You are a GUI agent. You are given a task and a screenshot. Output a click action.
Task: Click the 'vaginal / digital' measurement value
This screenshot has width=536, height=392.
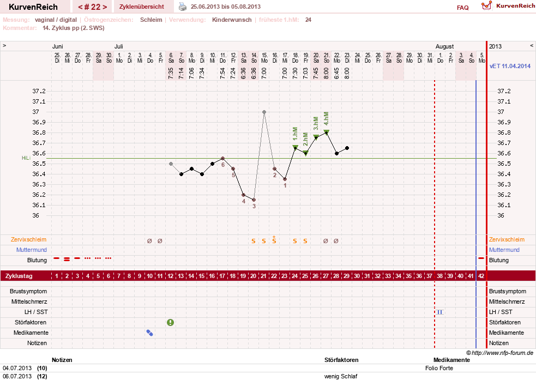[x=56, y=20]
